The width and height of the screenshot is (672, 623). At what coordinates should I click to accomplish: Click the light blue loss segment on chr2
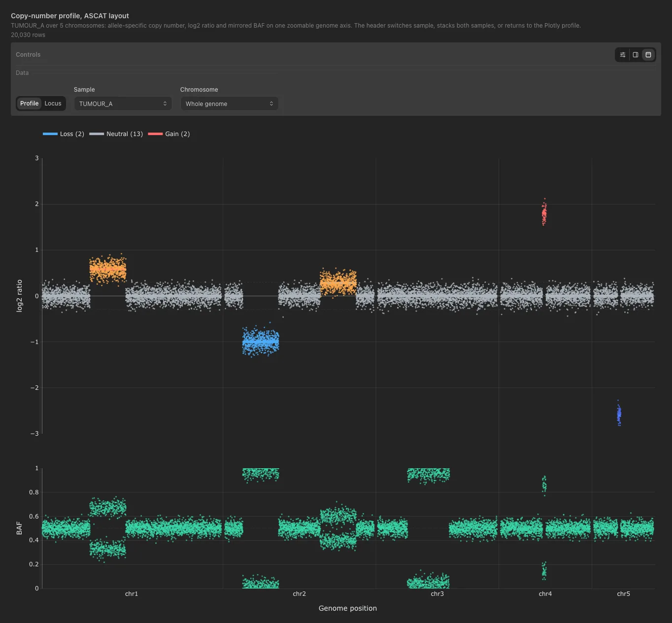click(x=261, y=341)
